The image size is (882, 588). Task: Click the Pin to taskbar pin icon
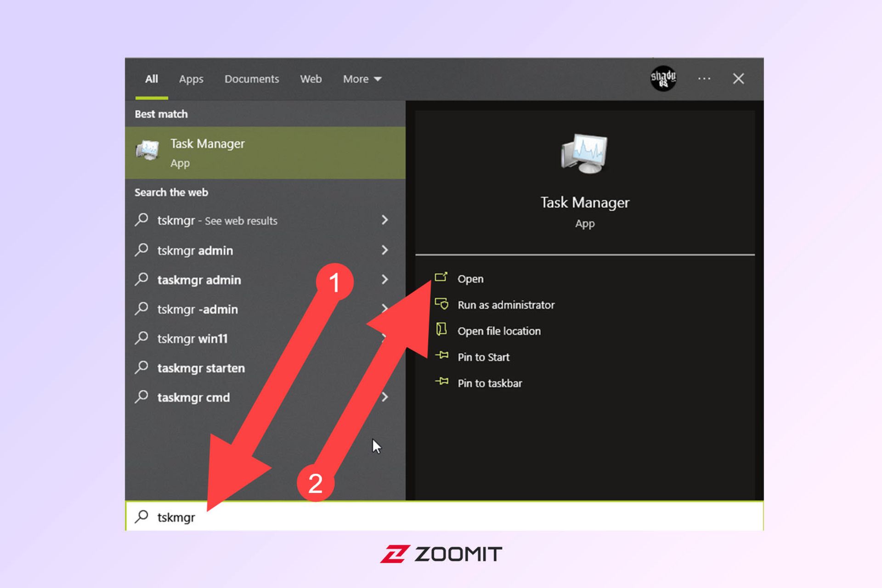[x=442, y=381]
